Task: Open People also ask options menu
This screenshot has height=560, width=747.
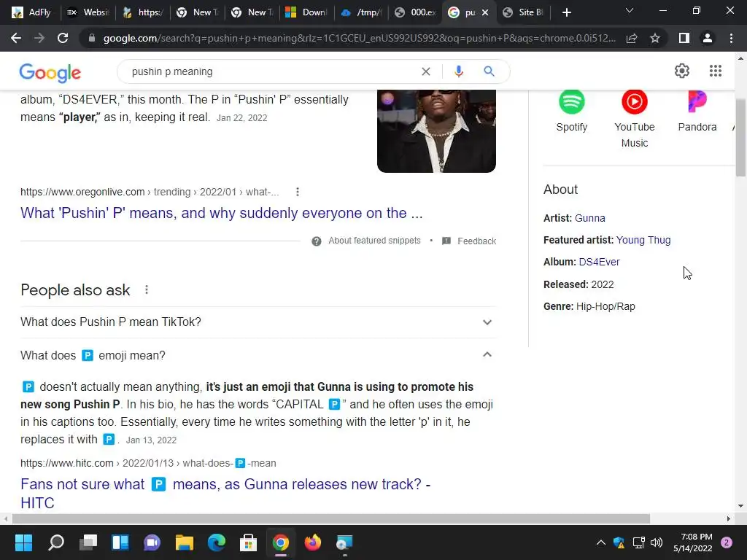Action: pyautogui.click(x=147, y=289)
